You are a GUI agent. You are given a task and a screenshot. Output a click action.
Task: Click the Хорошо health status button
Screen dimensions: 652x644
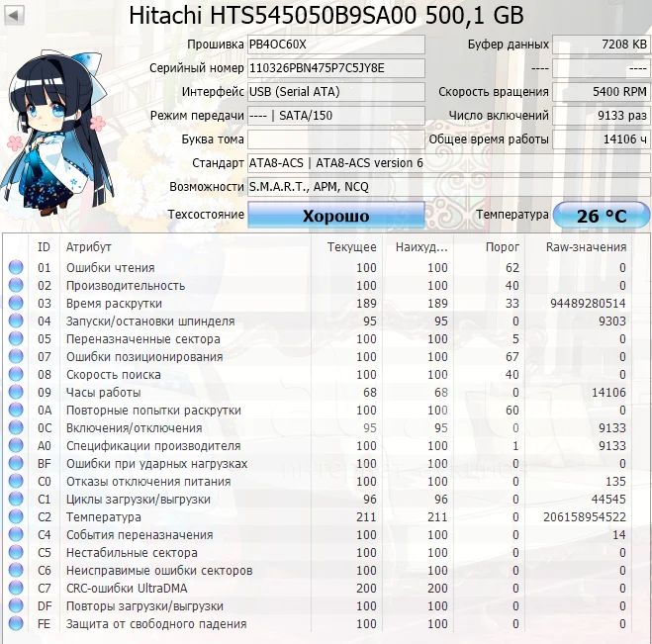[336, 215]
